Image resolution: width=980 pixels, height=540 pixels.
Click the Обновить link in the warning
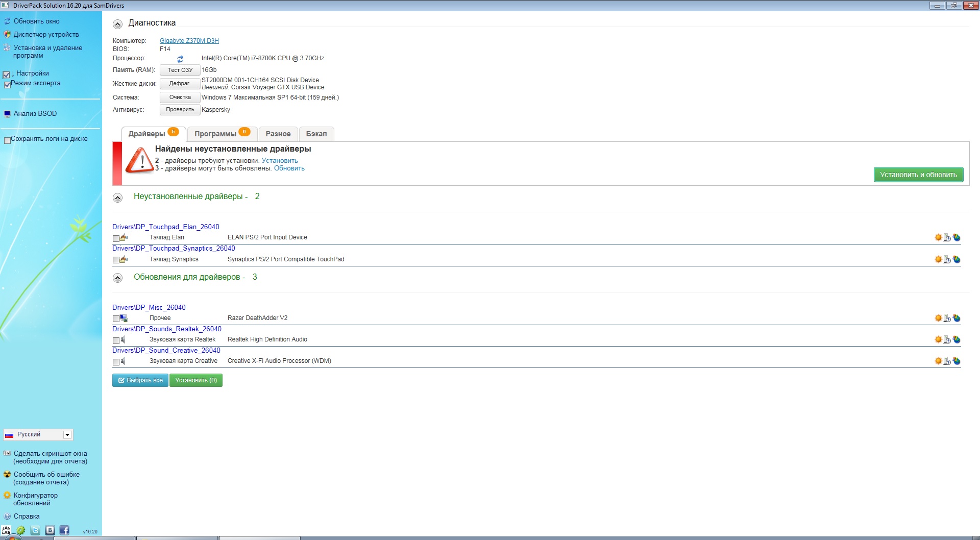pos(289,168)
